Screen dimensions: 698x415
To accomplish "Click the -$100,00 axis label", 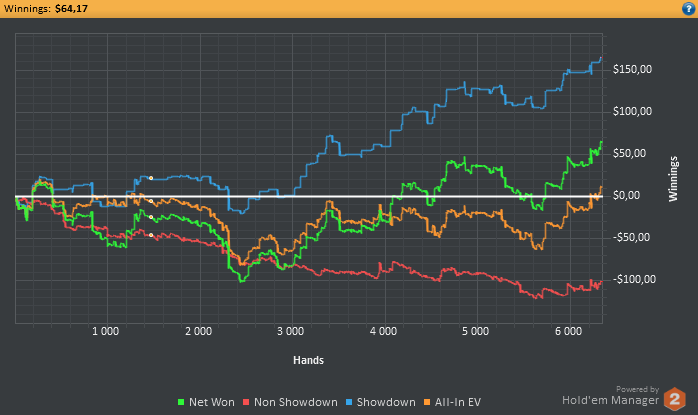I will 634,279.
